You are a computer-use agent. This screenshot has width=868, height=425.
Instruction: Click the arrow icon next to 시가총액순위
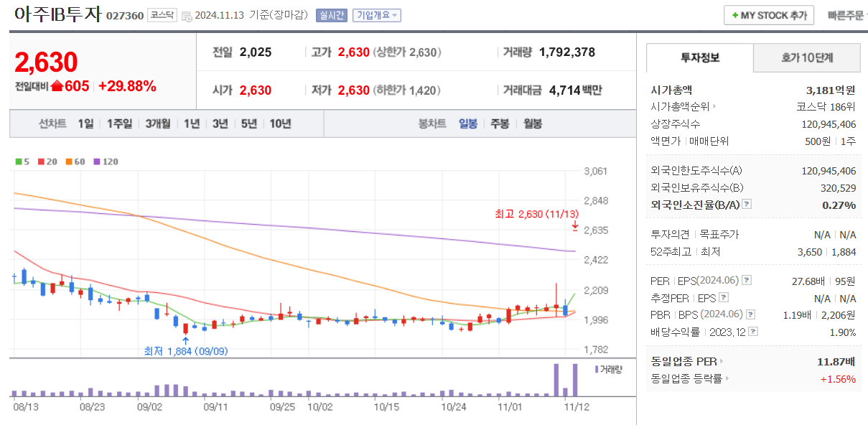click(714, 107)
